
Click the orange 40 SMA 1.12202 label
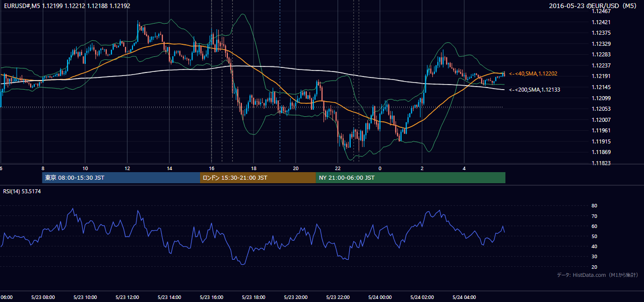coord(533,73)
